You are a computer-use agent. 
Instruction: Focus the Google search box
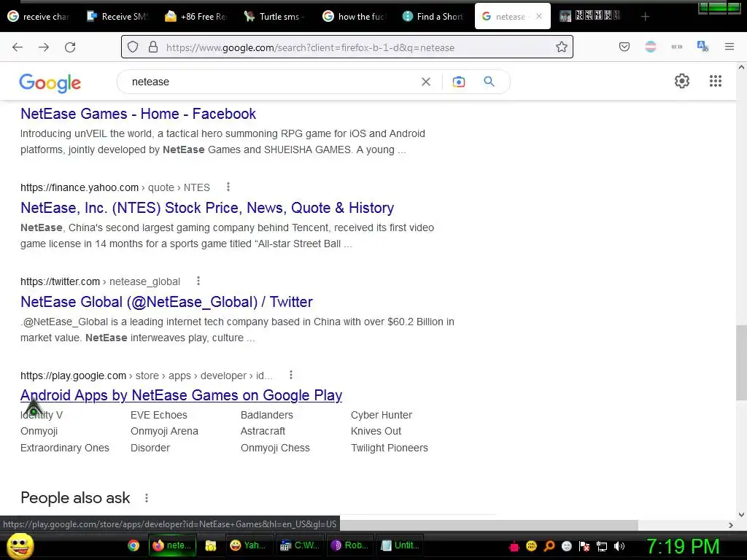point(271,82)
